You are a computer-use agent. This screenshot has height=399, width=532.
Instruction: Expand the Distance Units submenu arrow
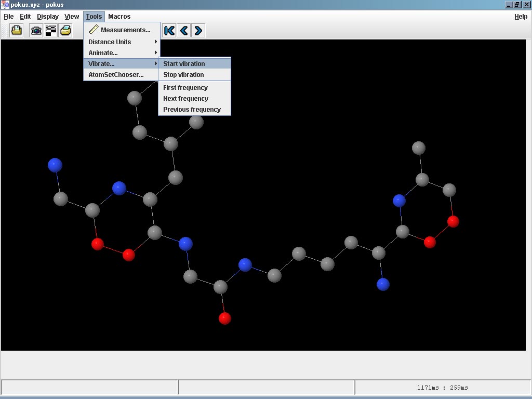(156, 42)
